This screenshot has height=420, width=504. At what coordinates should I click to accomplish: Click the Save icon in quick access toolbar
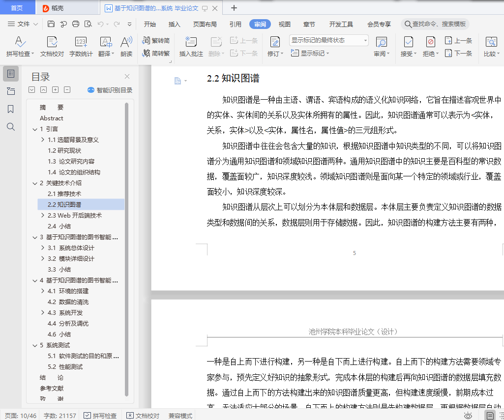pos(51,24)
